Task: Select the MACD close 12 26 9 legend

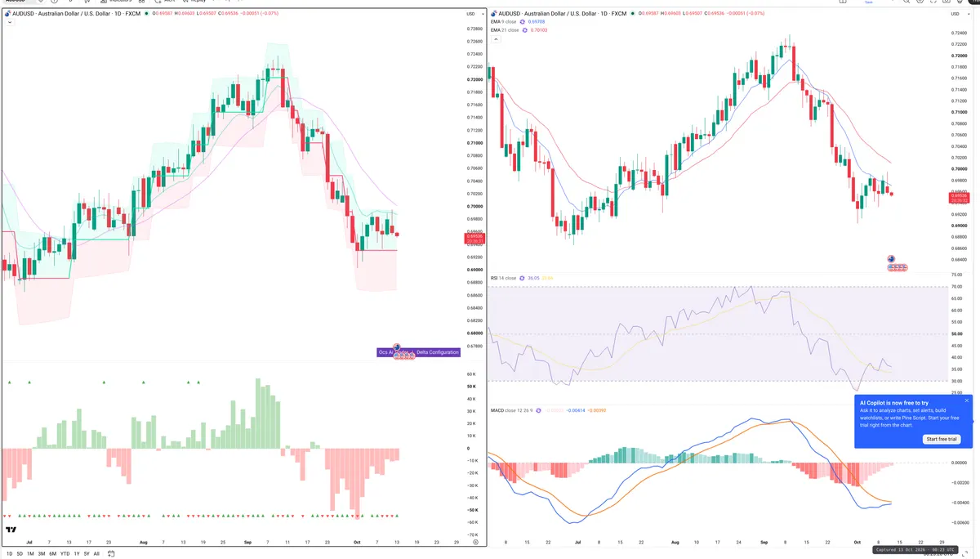Action: 511,409
